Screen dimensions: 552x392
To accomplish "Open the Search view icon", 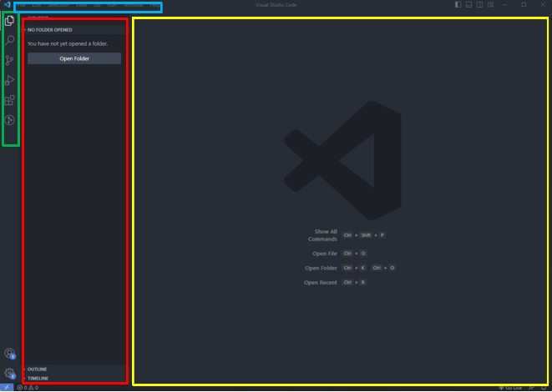I will tap(9, 40).
